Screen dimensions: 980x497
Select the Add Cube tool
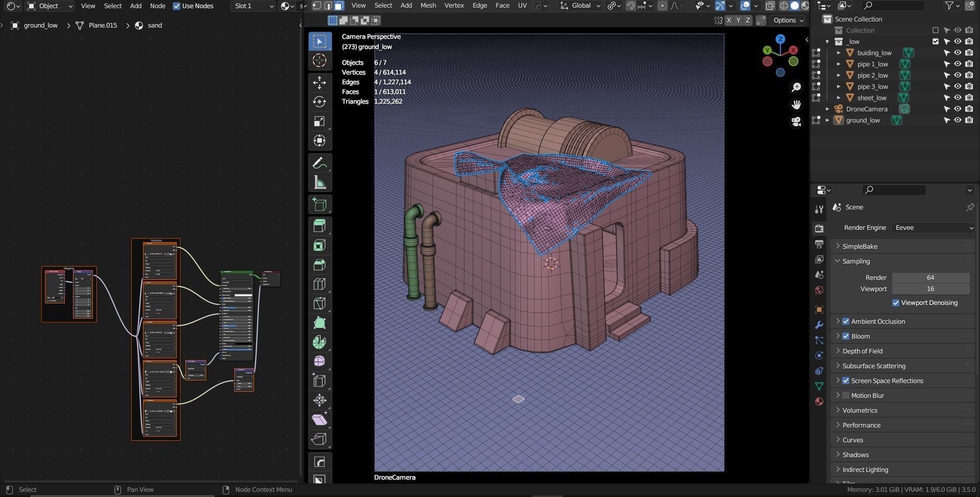[320, 205]
